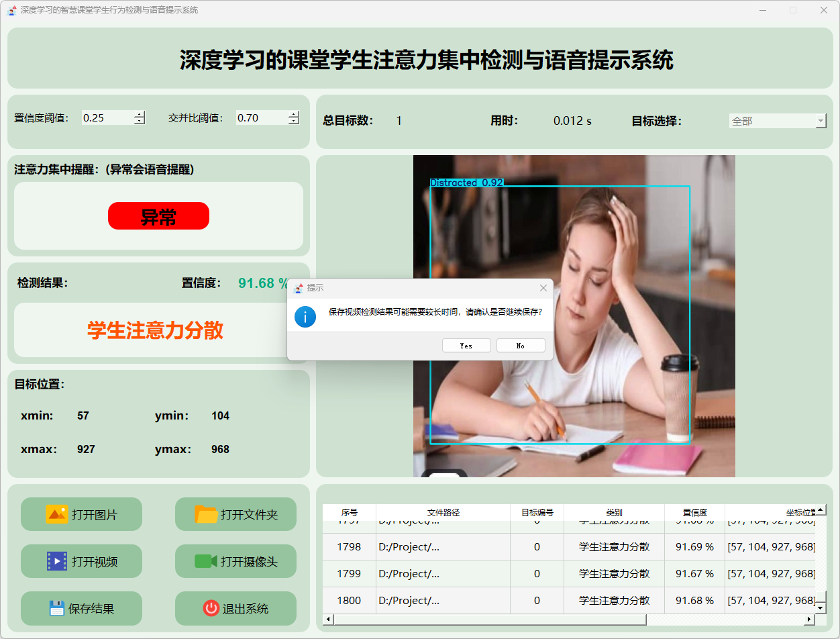Click the floppy disk icon on 保存结果

[57, 608]
